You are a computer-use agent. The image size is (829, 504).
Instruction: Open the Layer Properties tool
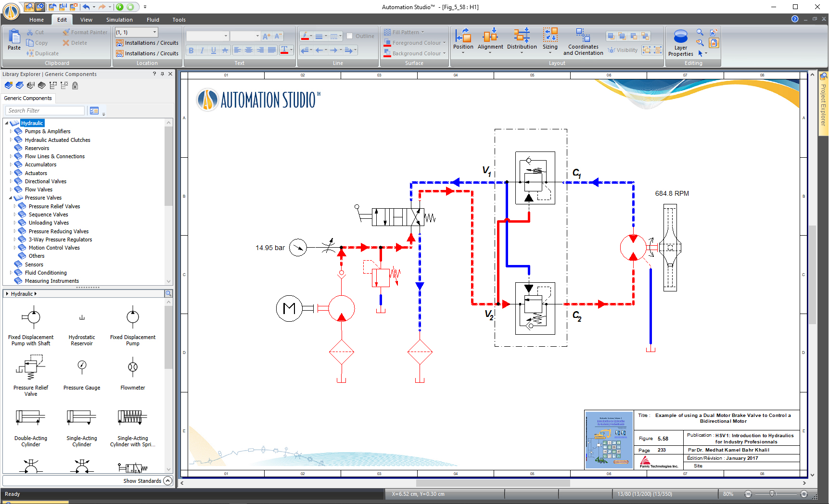[x=680, y=43]
